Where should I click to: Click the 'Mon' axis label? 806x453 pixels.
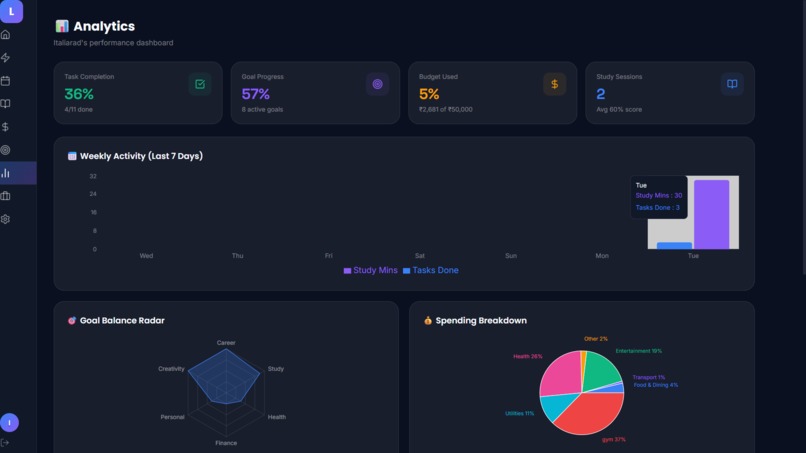[x=602, y=256]
